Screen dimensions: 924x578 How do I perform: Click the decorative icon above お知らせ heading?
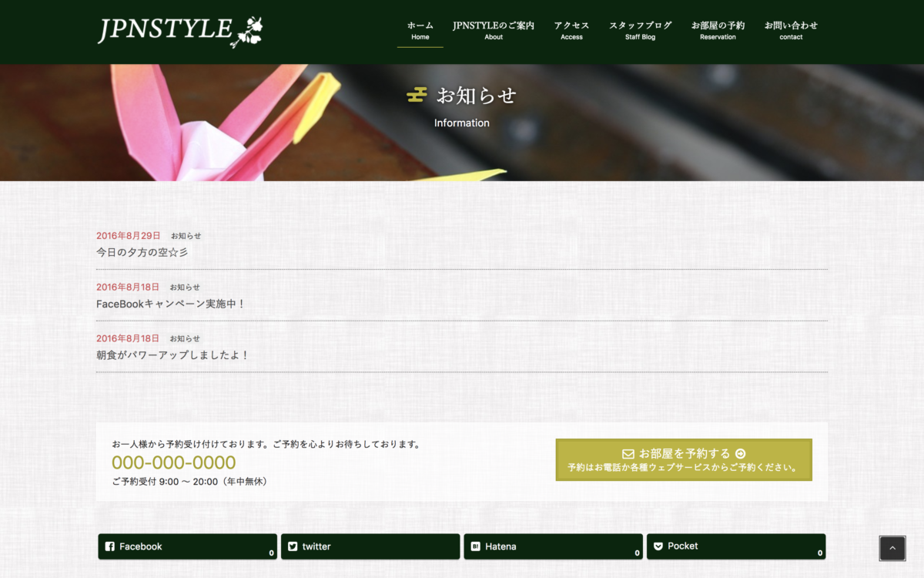tap(416, 95)
